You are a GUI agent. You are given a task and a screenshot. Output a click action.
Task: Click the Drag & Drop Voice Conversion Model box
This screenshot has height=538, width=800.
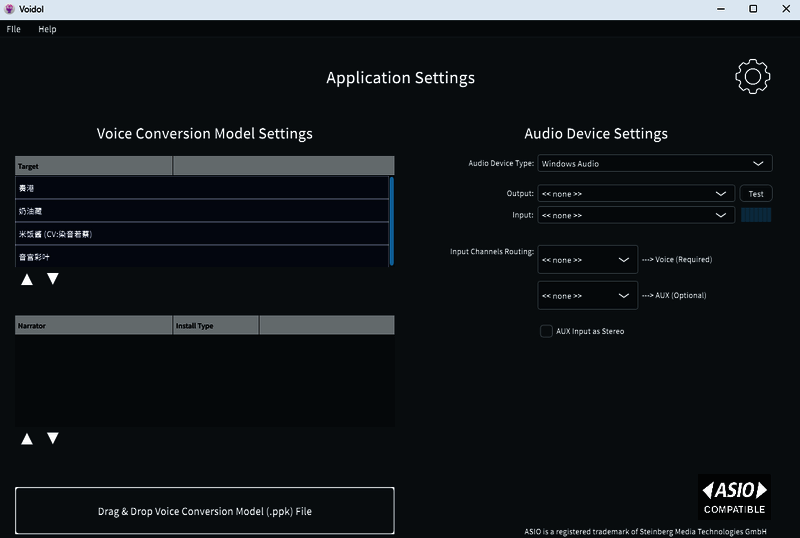(x=205, y=511)
